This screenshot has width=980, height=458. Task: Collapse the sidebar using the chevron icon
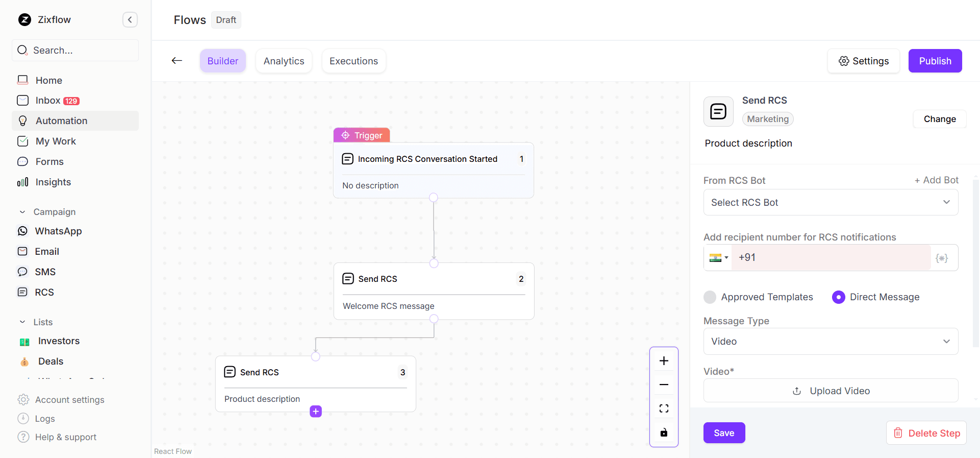(x=130, y=20)
